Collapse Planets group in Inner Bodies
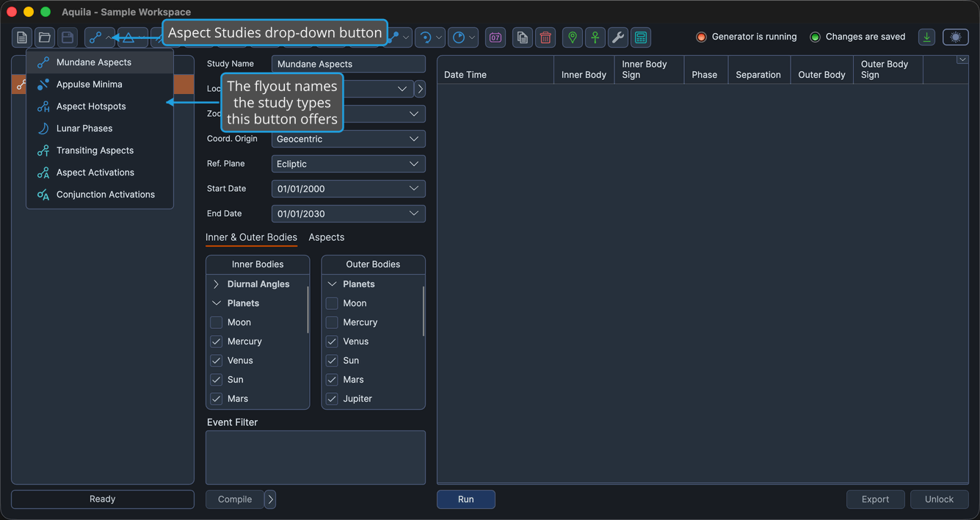Screen dimensions: 980x520 [217, 303]
